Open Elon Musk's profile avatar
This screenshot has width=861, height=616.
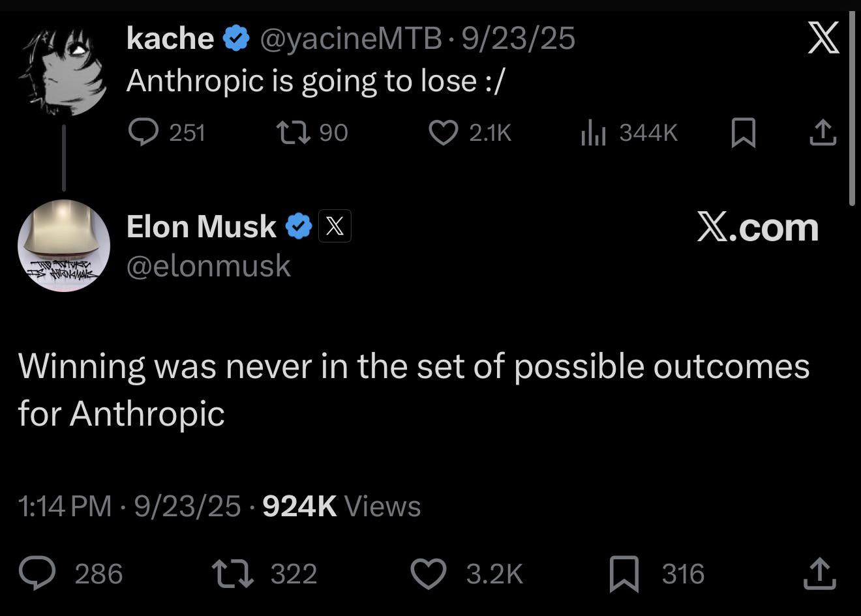pyautogui.click(x=63, y=246)
